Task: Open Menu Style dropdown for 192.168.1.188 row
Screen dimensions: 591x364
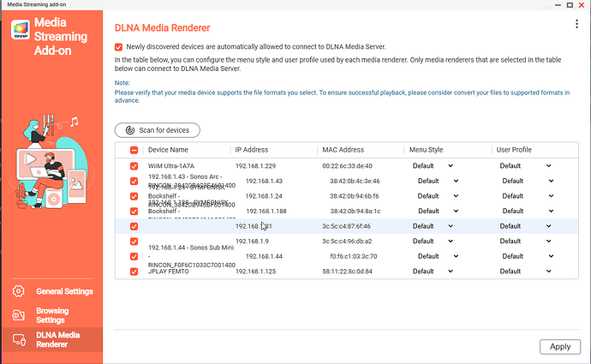Action: pyautogui.click(x=438, y=211)
